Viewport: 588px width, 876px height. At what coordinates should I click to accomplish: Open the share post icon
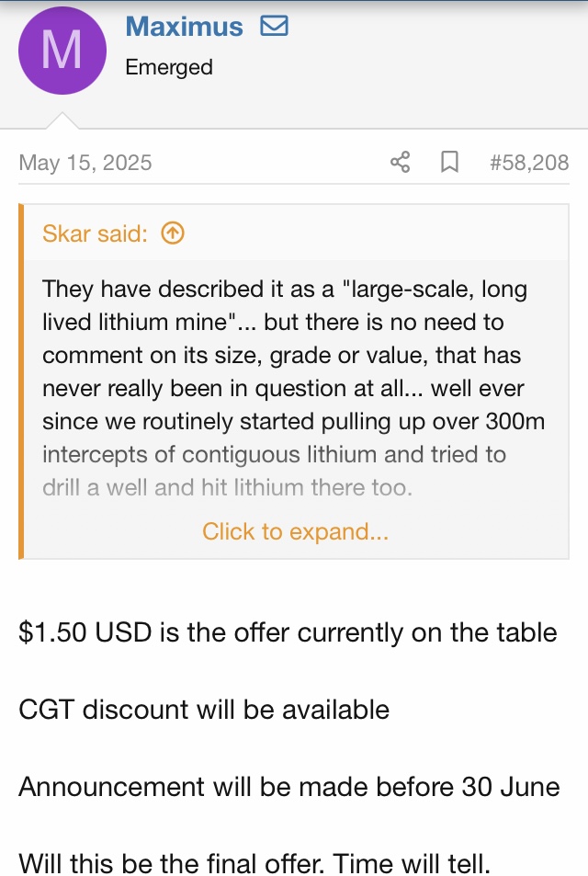pyautogui.click(x=400, y=163)
